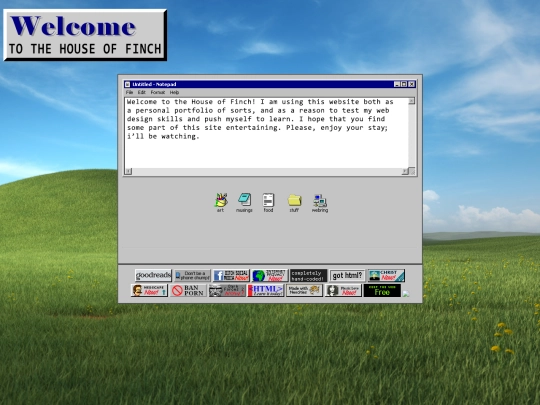Click the "HTML Learn it today" badge
The height and width of the screenshot is (405, 540).
(x=266, y=290)
